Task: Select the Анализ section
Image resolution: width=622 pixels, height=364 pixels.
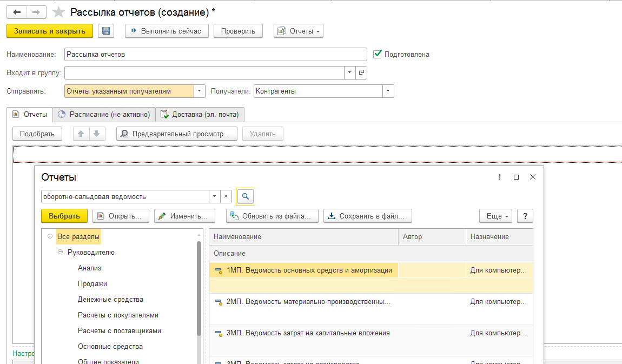Action: pyautogui.click(x=90, y=268)
